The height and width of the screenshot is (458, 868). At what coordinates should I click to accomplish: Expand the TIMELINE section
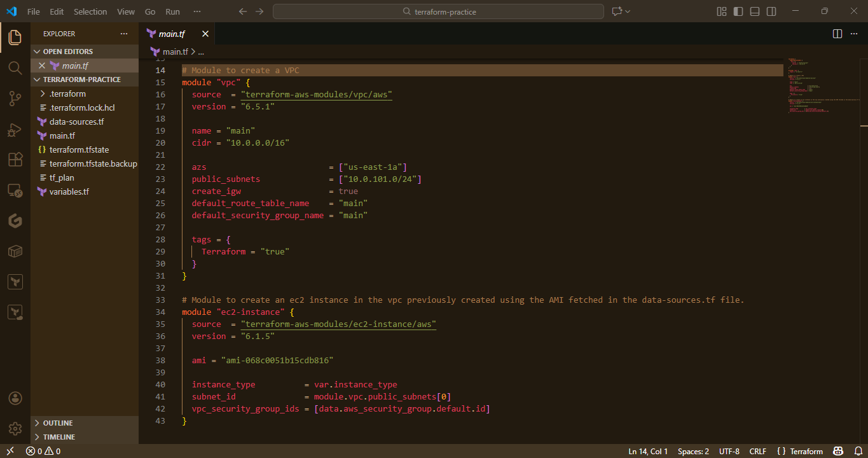pyautogui.click(x=57, y=437)
